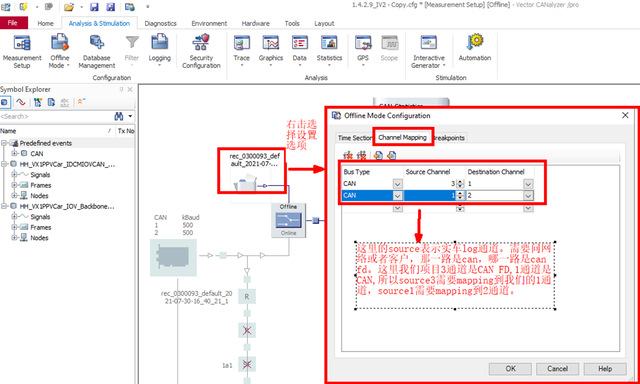640x384 pixels.
Task: Open Database Management from the ribbon
Action: [97, 51]
